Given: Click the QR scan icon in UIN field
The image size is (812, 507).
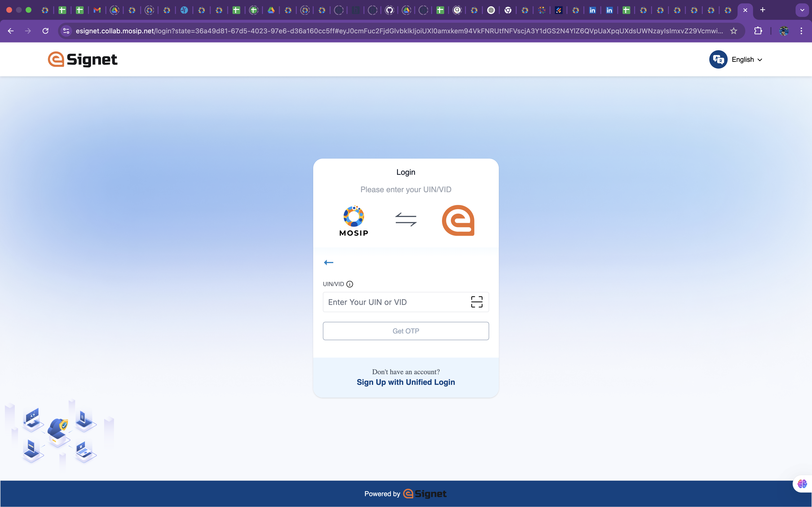Looking at the screenshot, I should [477, 302].
